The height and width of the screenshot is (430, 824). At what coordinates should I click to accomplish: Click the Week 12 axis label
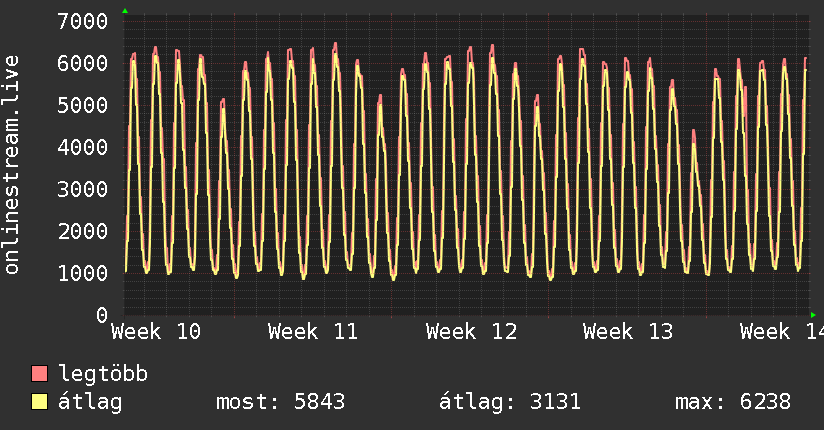(x=471, y=332)
